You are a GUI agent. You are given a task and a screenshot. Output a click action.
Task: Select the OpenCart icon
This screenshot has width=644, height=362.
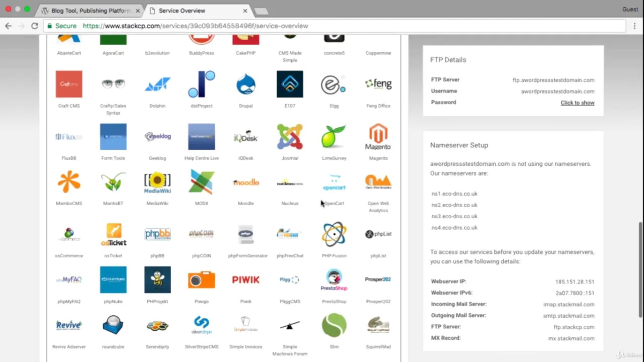(x=334, y=182)
